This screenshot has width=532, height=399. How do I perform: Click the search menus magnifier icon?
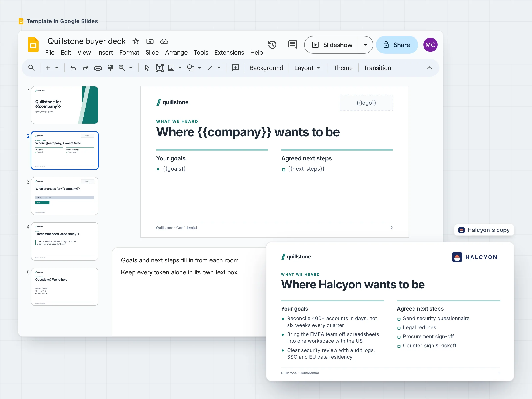pos(31,68)
